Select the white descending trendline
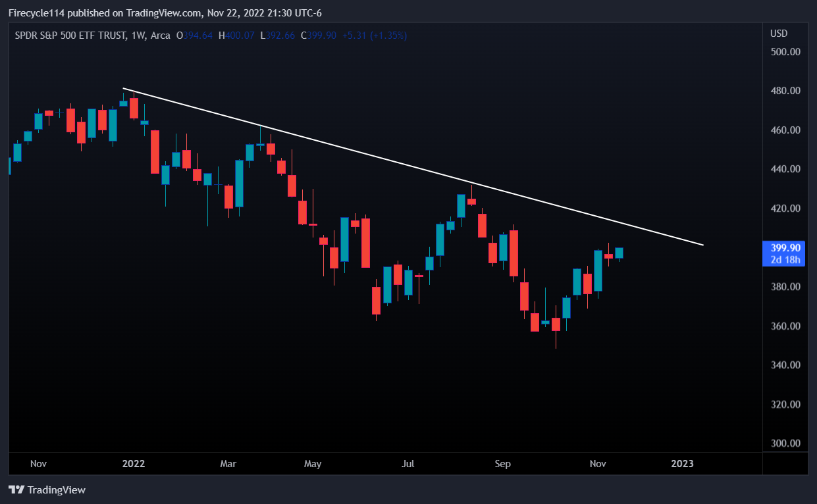The image size is (817, 504). 413,166
